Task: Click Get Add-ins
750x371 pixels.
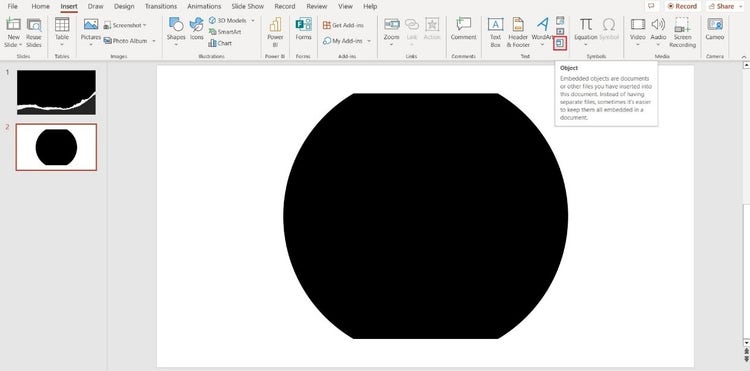Action: point(342,25)
